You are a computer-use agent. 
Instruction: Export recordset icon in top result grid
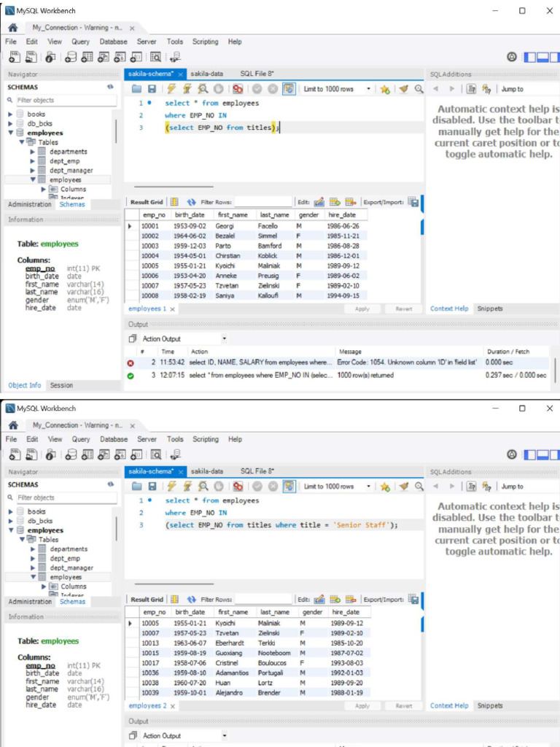pos(413,202)
